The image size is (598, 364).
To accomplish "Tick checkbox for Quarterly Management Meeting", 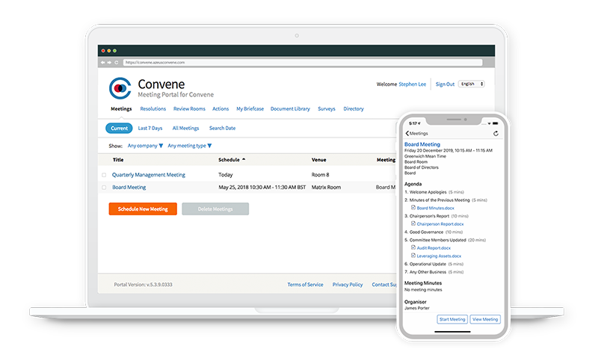I will tap(104, 175).
